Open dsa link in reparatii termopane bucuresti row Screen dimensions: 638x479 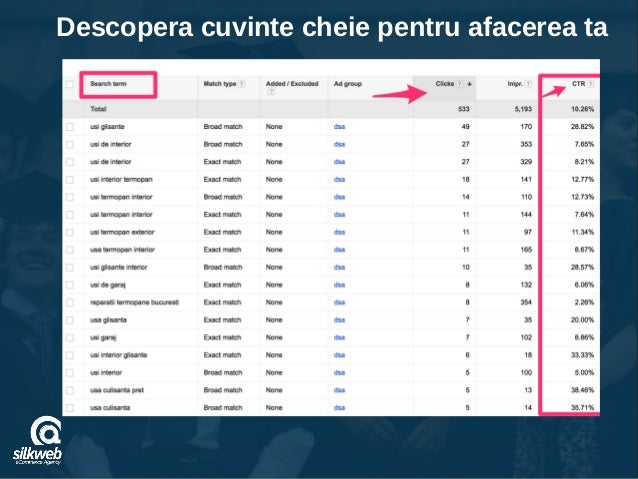[339, 302]
